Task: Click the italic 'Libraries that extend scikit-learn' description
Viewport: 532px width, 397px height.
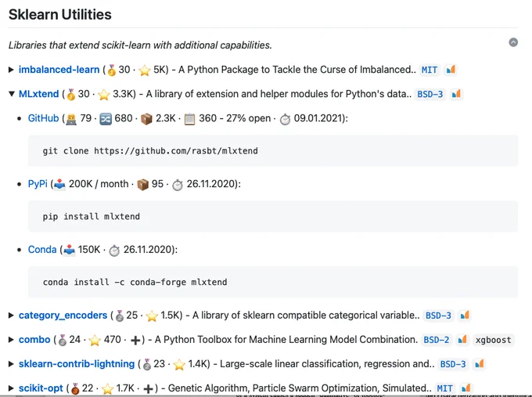Action: click(140, 45)
